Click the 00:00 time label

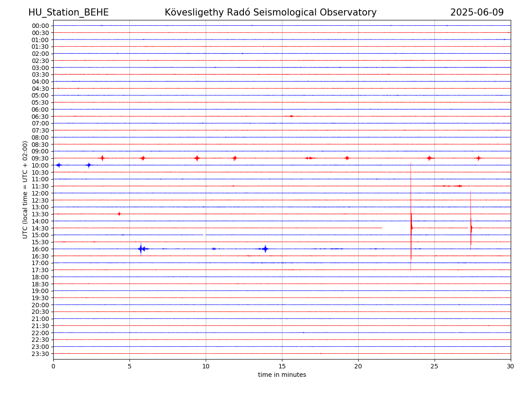coord(40,26)
